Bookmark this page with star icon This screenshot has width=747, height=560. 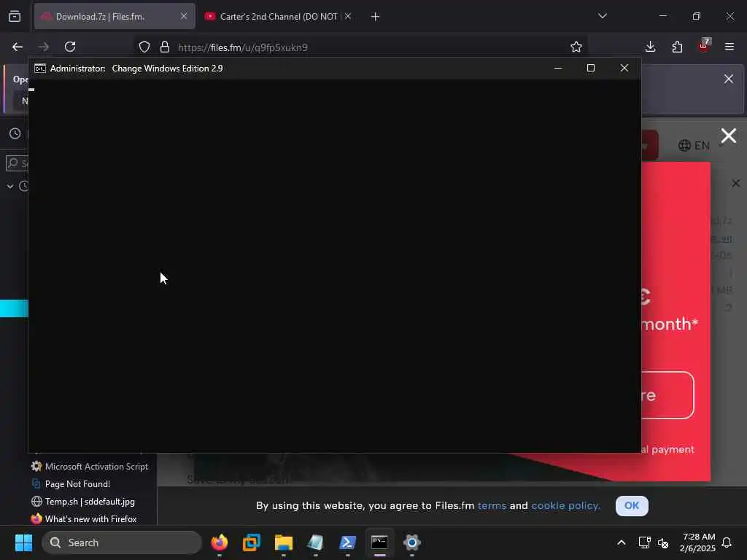coord(576,47)
